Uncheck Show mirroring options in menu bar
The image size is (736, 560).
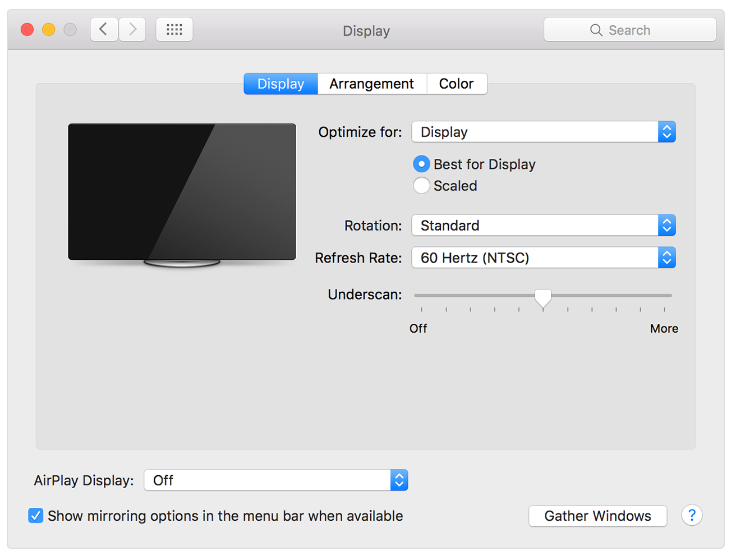(36, 516)
